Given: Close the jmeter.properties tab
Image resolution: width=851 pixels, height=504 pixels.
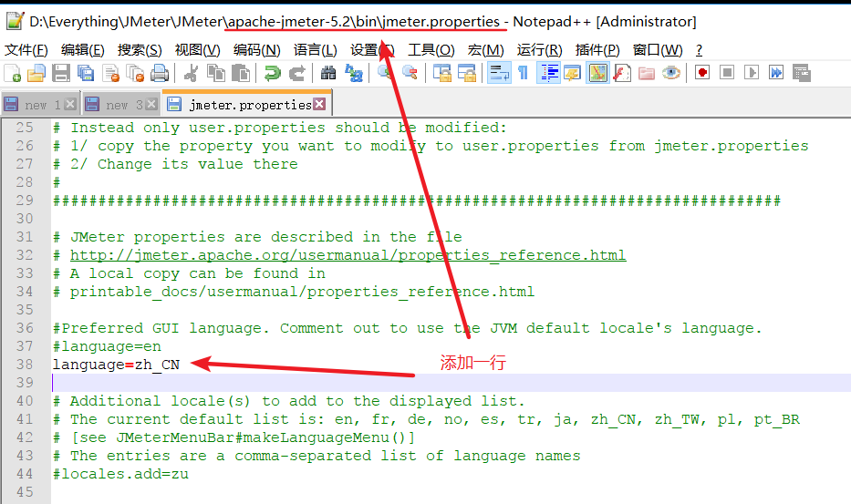Looking at the screenshot, I should pyautogui.click(x=319, y=104).
